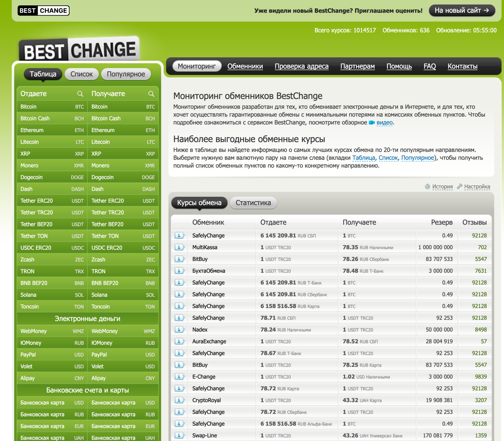The width and height of the screenshot is (504, 441).
Task: Open the Помощь menu item
Action: [399, 66]
